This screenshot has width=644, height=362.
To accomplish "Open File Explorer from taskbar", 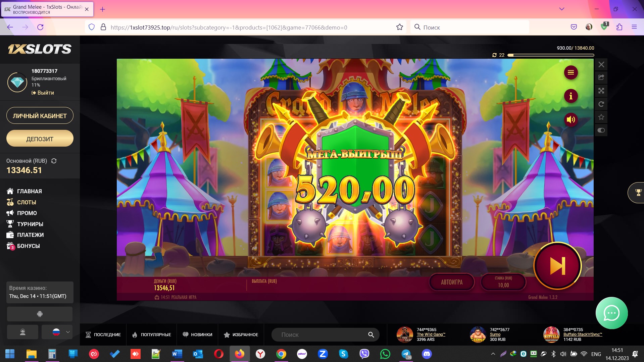I will [31, 354].
